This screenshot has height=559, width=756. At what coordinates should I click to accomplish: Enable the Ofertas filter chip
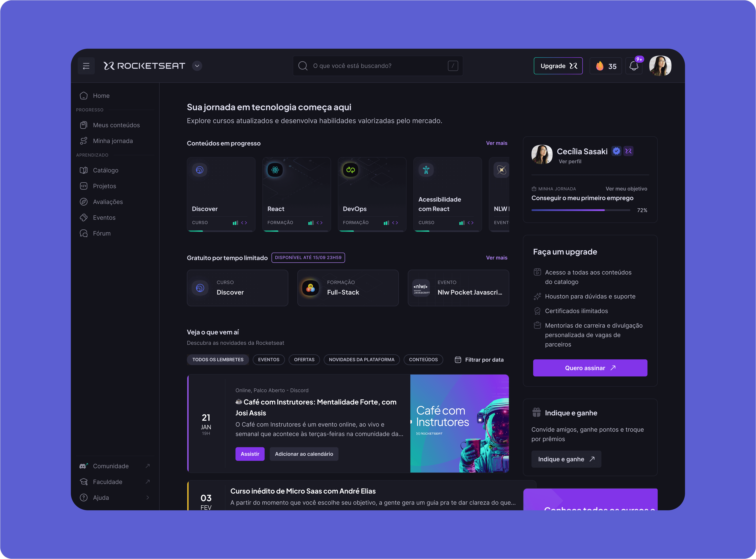(304, 360)
